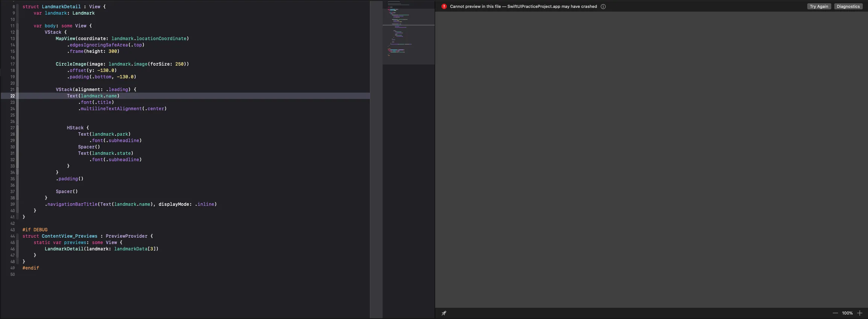Place cursor on "var landmark: Landmark"
868x319 pixels.
(x=64, y=13)
